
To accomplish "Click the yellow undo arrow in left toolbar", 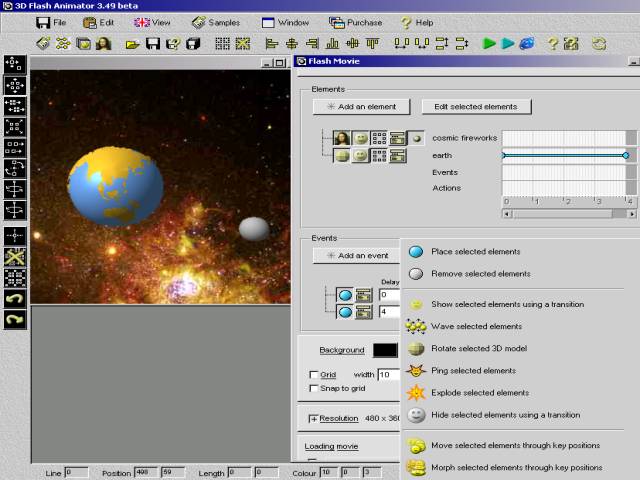I will pos(15,298).
